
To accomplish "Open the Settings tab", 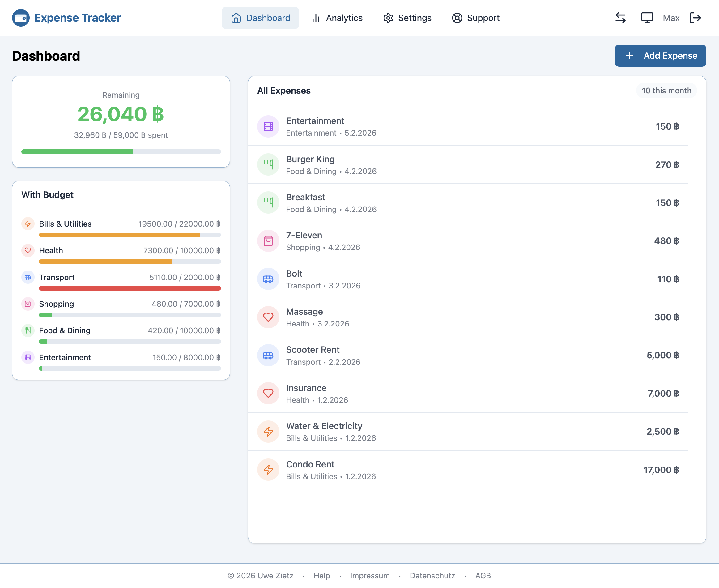I will tap(407, 18).
